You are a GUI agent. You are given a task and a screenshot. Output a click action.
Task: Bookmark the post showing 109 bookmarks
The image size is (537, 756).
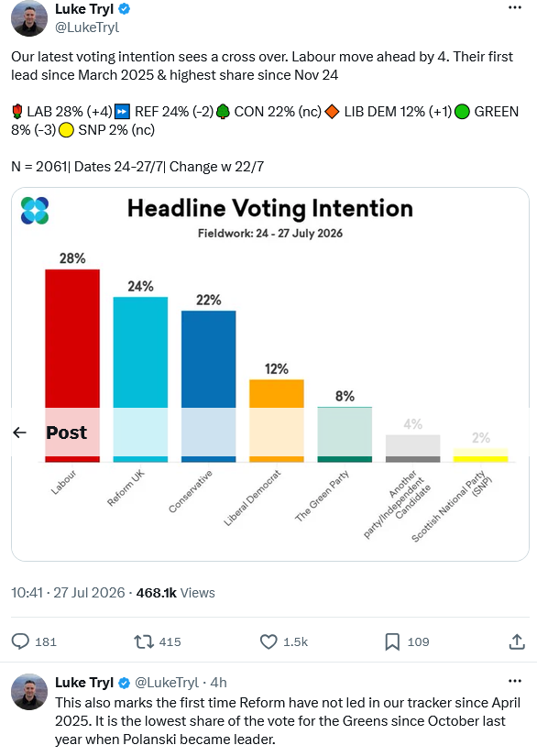pyautogui.click(x=392, y=641)
